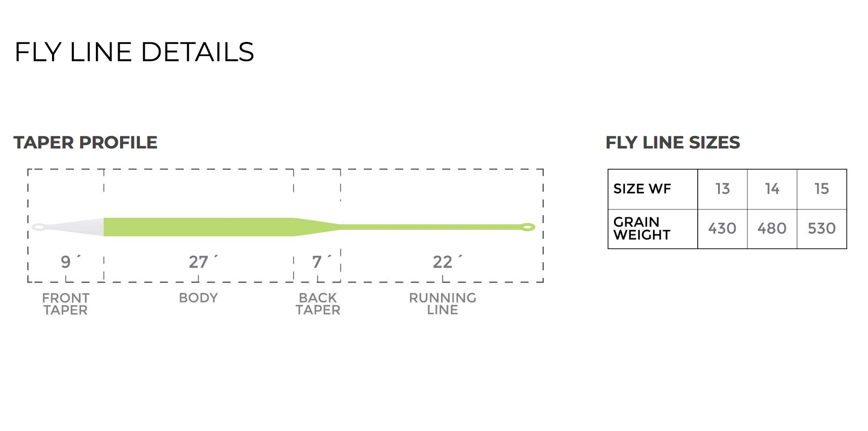Select the FLY LINE SIZES heading

coord(672,143)
